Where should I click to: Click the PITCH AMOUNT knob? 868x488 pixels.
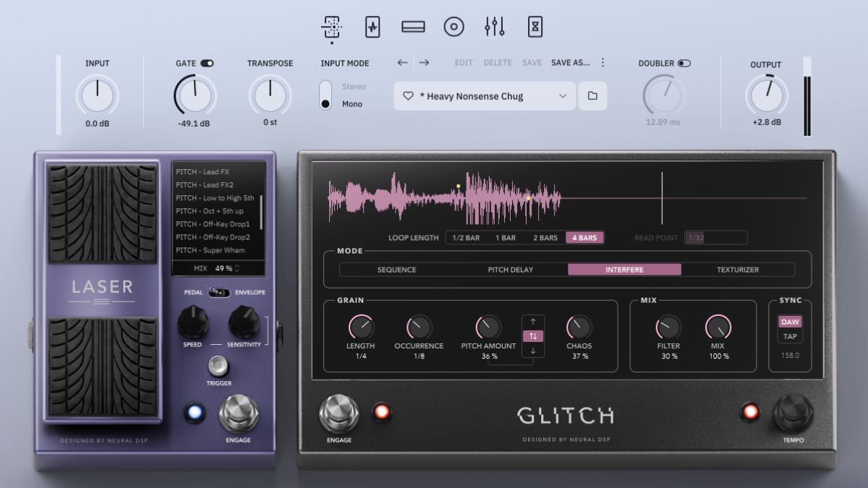(488, 328)
